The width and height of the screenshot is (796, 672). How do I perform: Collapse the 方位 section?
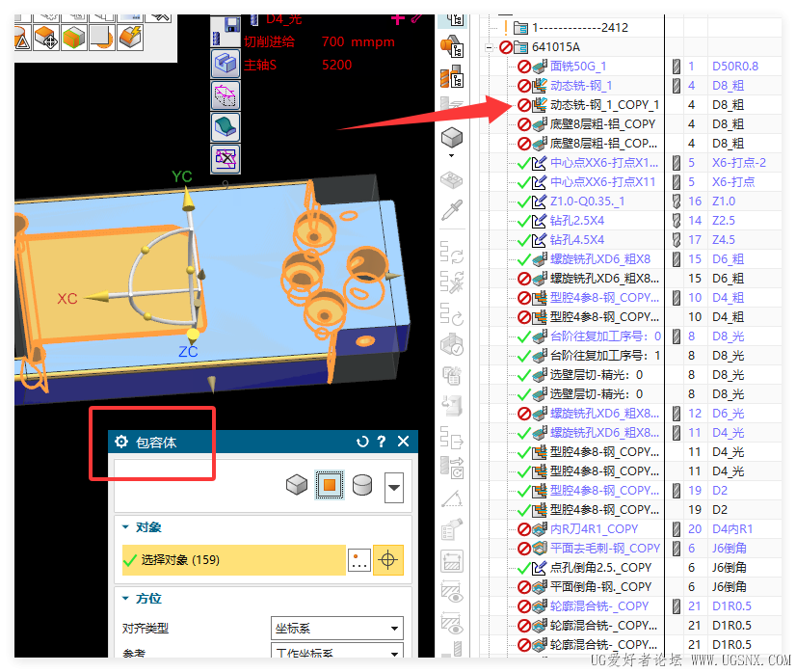125,599
